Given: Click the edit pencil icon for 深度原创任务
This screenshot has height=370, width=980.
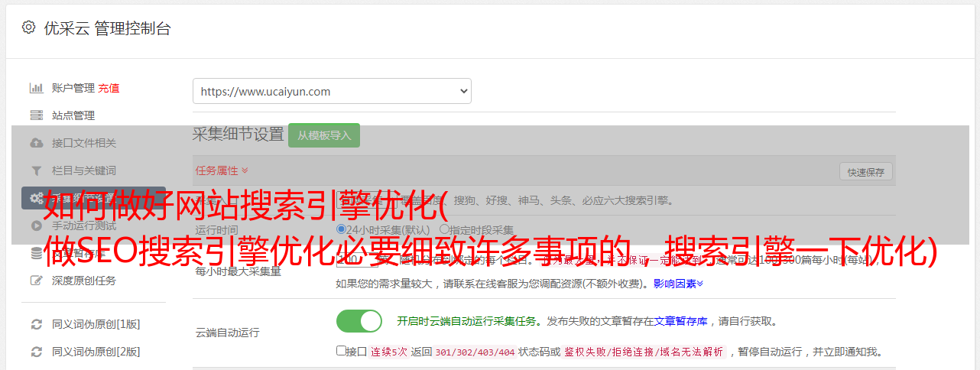Looking at the screenshot, I should point(36,281).
